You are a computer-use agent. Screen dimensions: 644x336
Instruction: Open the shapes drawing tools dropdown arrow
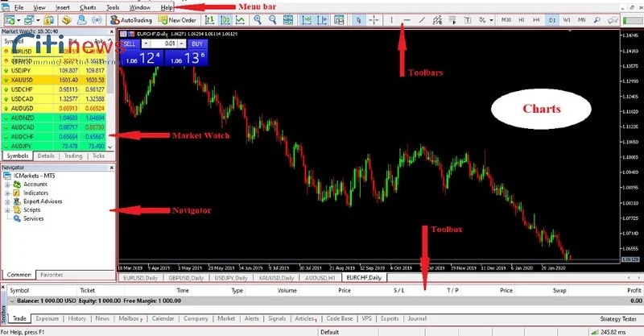(491, 19)
